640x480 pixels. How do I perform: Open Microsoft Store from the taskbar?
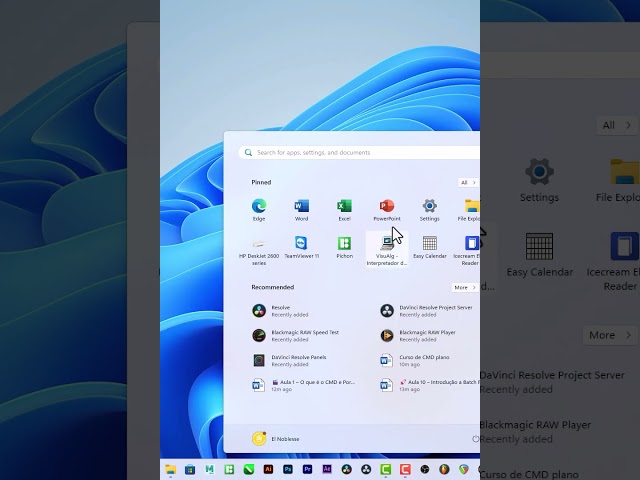(190, 469)
